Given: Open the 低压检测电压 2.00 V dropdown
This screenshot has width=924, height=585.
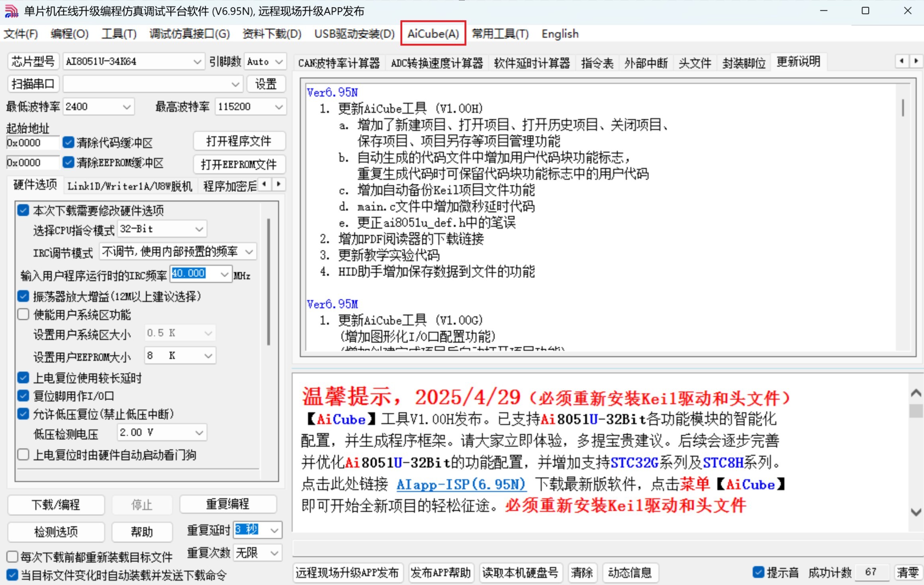Looking at the screenshot, I should point(199,433).
